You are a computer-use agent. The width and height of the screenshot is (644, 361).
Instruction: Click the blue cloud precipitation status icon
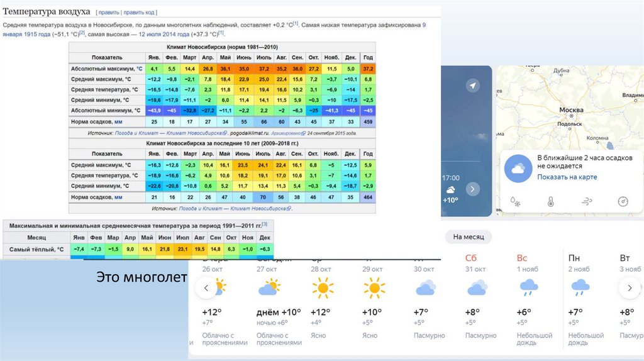[519, 168]
